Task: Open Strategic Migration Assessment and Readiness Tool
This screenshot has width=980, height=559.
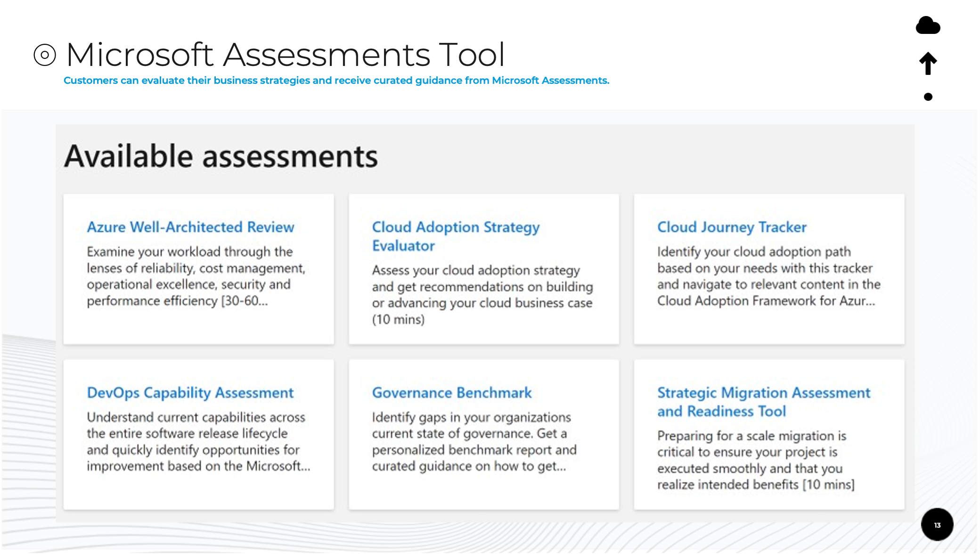Action: point(764,402)
